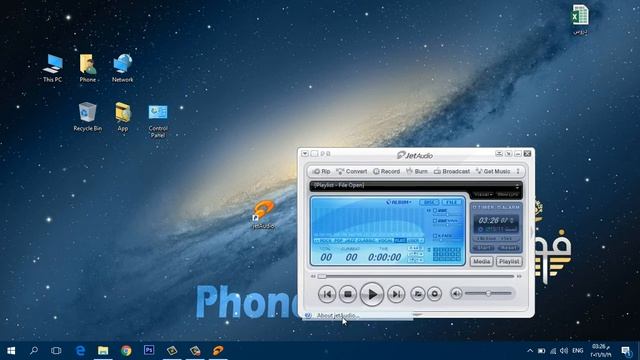640x360 pixels.
Task: Enable the BBE sound effect checkbox
Action: pyautogui.click(x=435, y=211)
